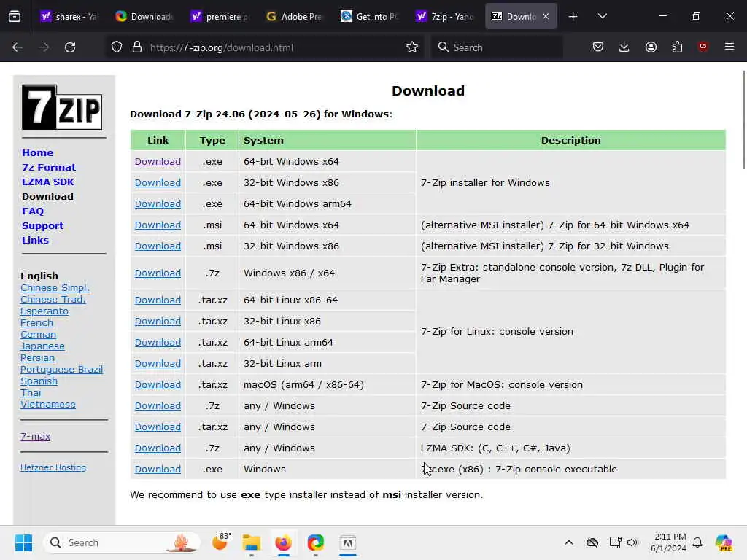Download the LZMA SDK .7z
The width and height of the screenshot is (747, 560).
pyautogui.click(x=158, y=448)
